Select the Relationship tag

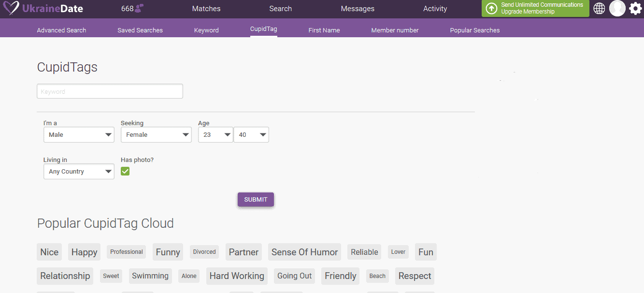click(65, 276)
